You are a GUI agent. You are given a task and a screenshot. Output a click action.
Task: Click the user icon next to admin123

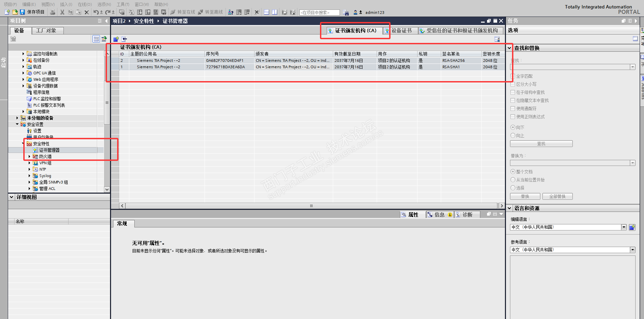pos(355,12)
